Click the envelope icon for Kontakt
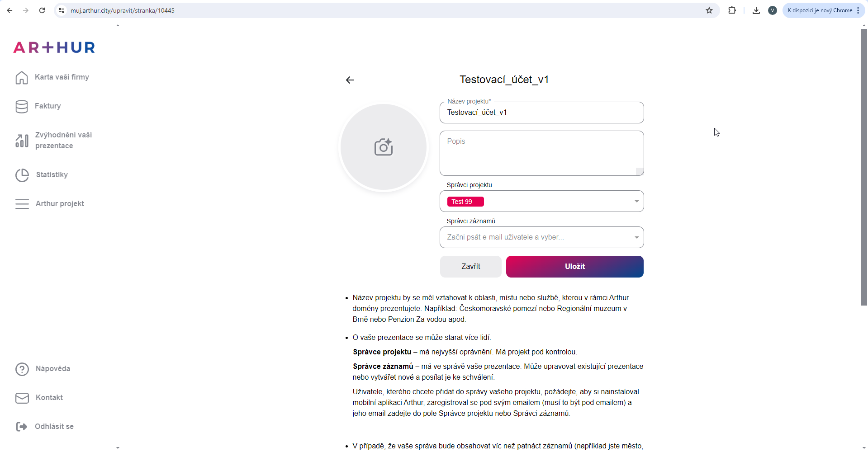 [x=22, y=398]
